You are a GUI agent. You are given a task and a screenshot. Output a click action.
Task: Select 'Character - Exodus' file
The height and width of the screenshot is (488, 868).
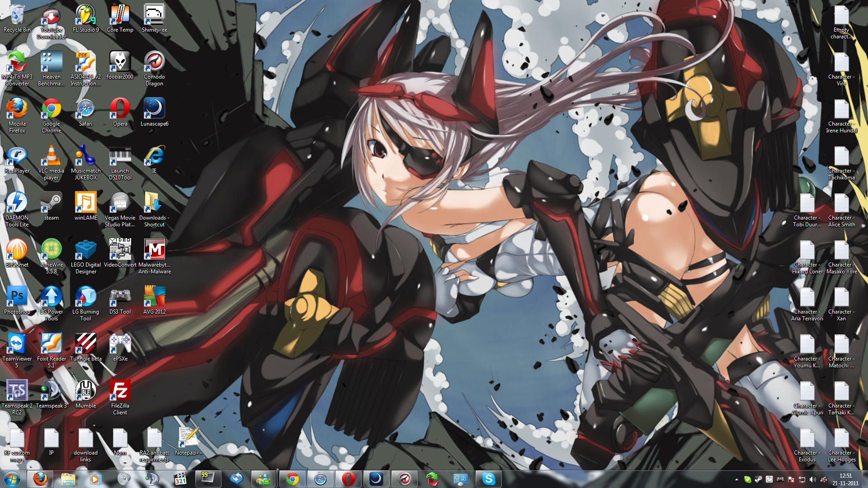[807, 445]
